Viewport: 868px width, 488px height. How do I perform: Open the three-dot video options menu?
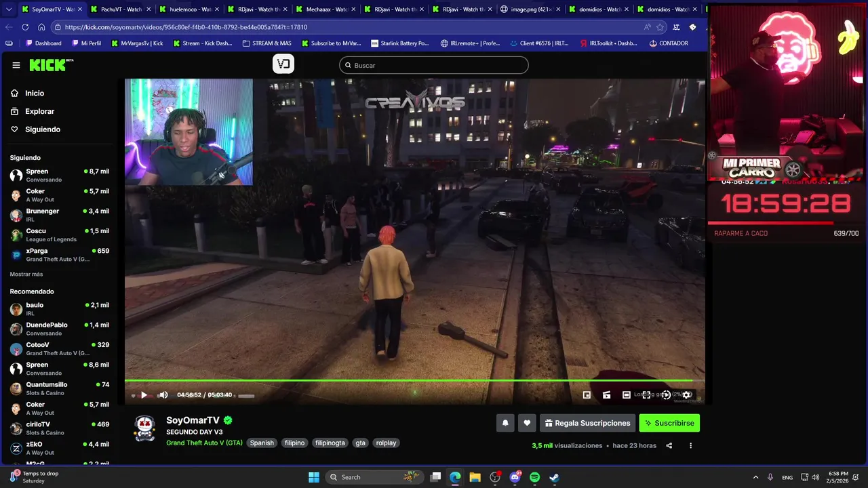point(690,446)
